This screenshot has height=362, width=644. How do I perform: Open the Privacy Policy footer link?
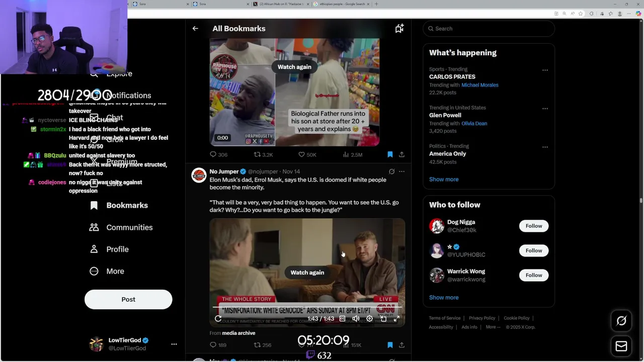482,318
